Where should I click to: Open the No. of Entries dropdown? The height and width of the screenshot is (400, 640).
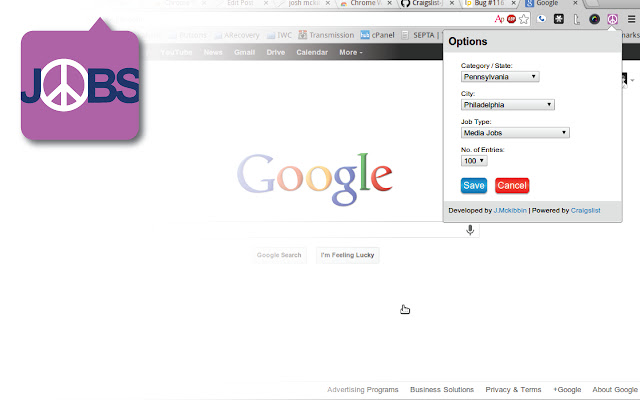pyautogui.click(x=474, y=161)
